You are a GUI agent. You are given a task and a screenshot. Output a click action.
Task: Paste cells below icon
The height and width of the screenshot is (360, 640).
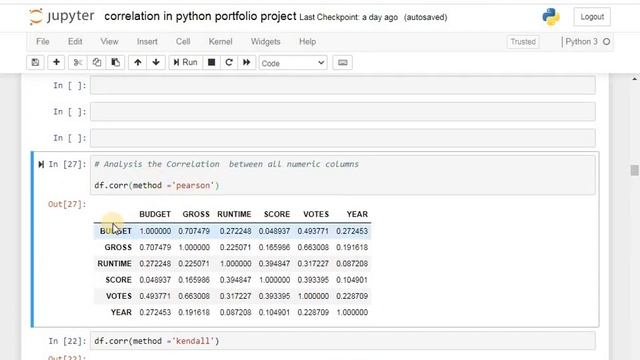tap(116, 62)
